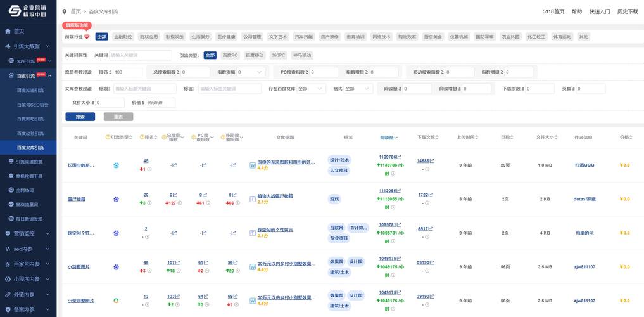Image resolution: width=644 pixels, height=317 pixels.
Task: Select 百度移动 traffic type option
Action: click(255, 55)
